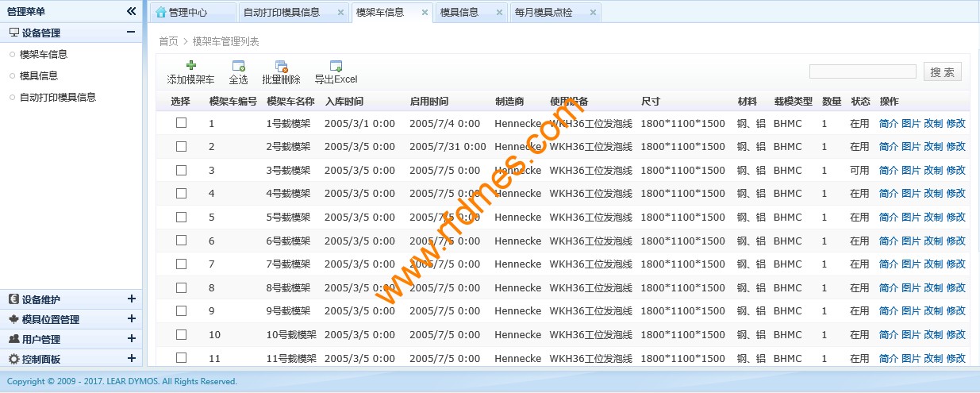Screen dimensions: 980x393
Task: Click 改制 link for row 11
Action: [933, 358]
